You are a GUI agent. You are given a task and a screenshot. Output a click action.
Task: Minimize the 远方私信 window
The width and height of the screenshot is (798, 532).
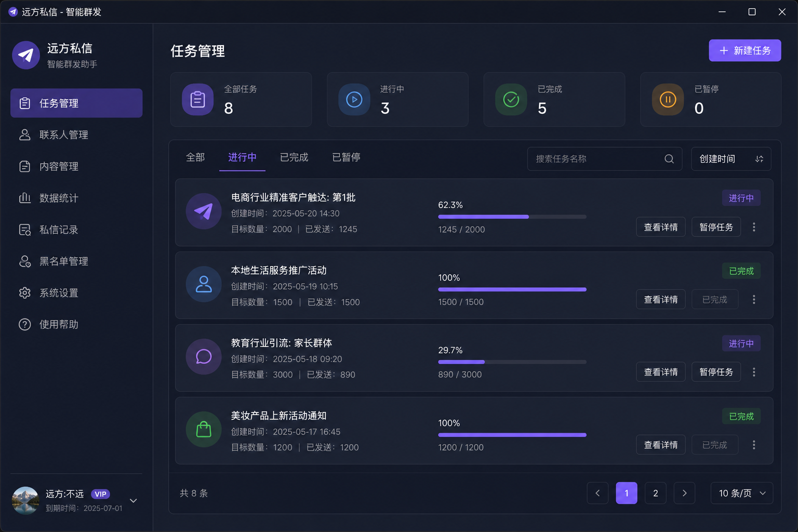pos(722,11)
